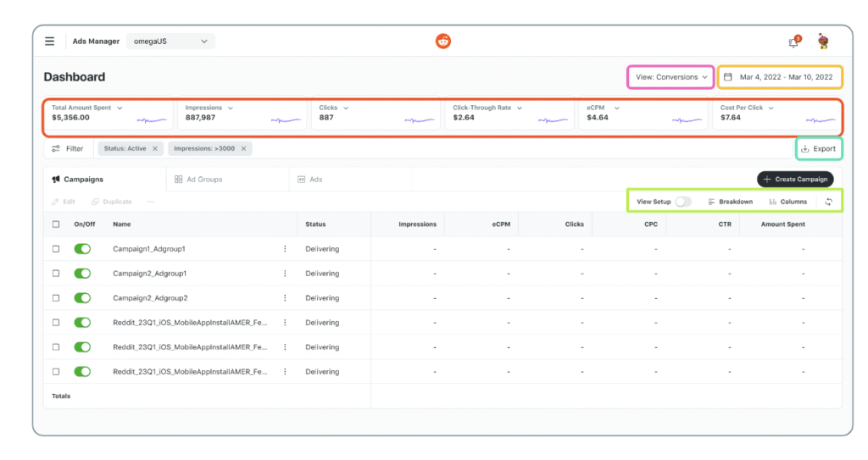This screenshot has height=460, width=868.
Task: Expand the Total Amount Spent metric dropdown
Action: pyautogui.click(x=120, y=108)
